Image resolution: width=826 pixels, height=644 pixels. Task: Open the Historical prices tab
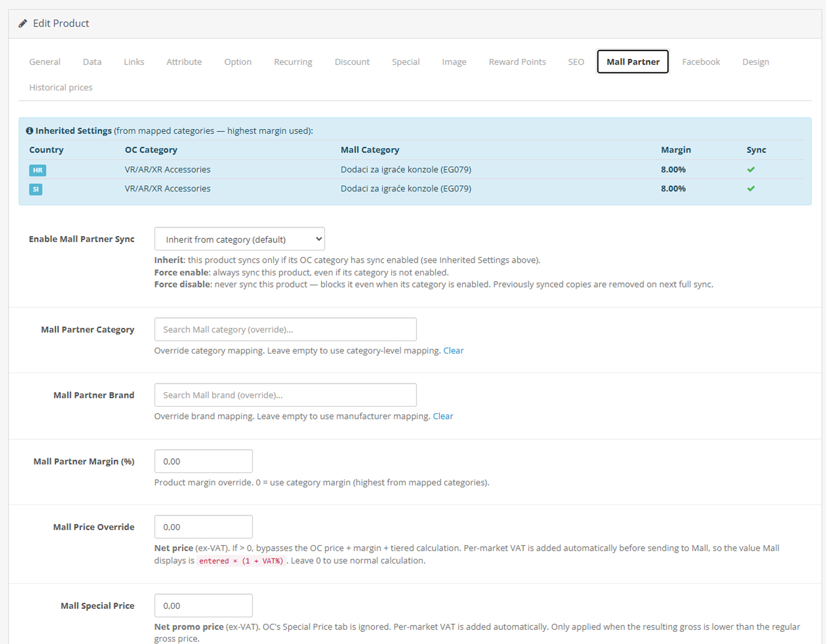(x=61, y=87)
